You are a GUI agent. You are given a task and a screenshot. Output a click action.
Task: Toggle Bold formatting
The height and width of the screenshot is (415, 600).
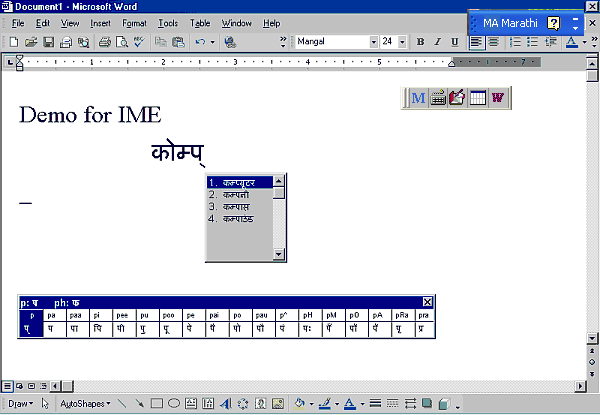pos(420,42)
